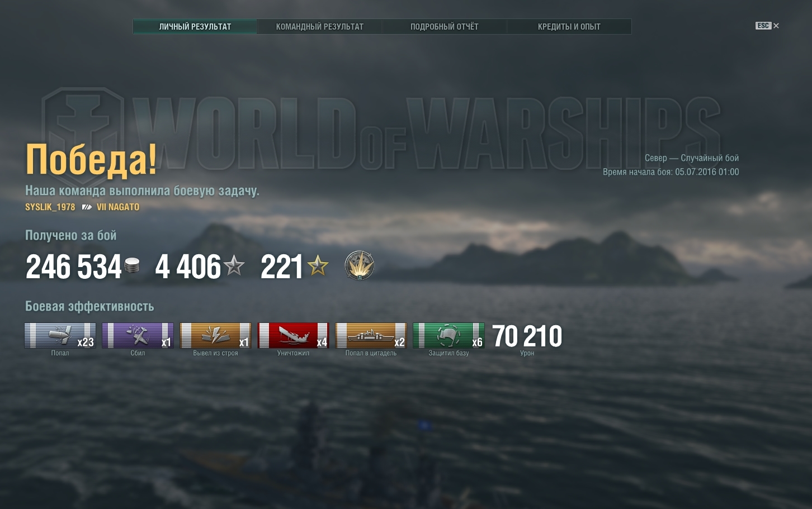Click the round achievement medal badge

coord(359,265)
